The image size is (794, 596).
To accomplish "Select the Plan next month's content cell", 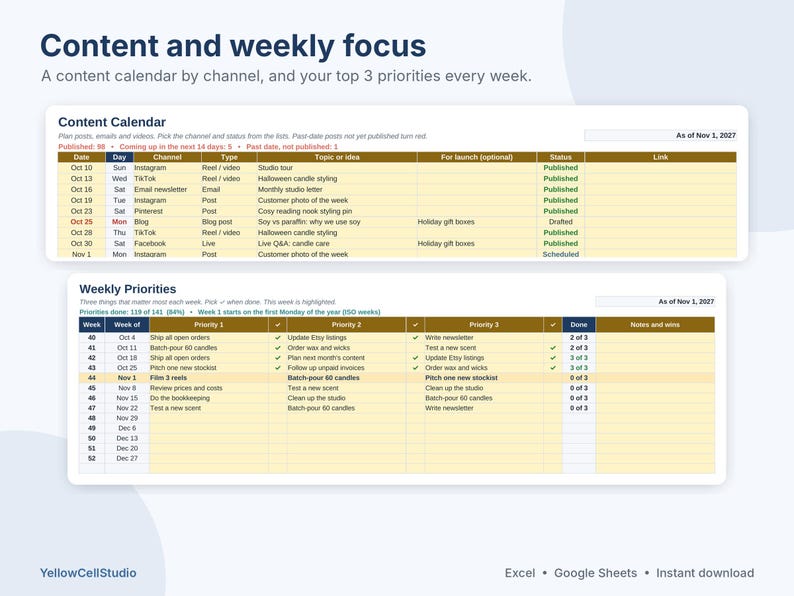I will pos(346,358).
